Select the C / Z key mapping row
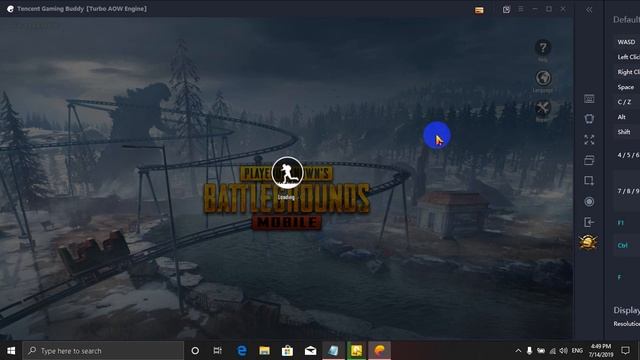 [627, 102]
